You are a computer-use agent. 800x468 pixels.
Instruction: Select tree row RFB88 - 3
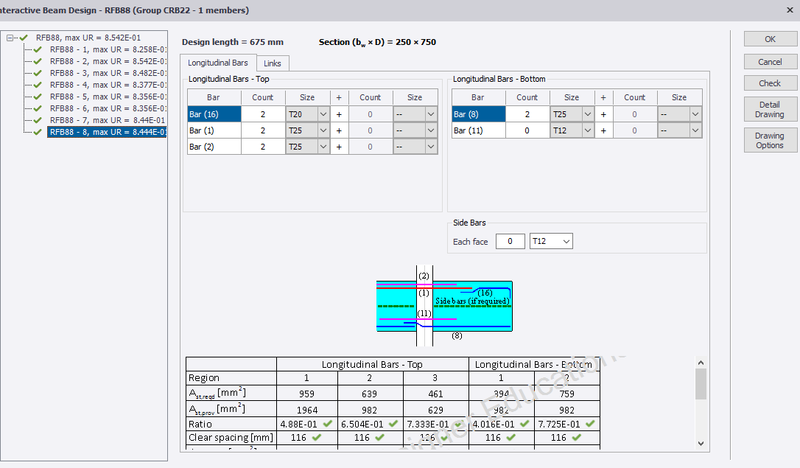107,73
